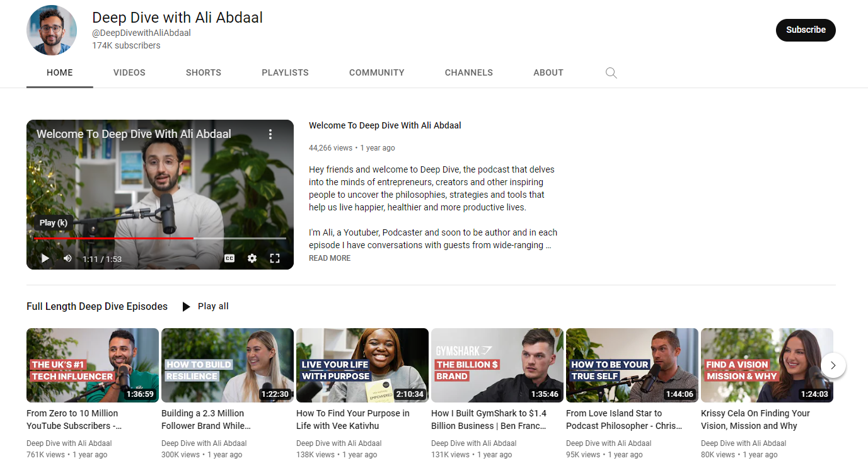
Task: Open the Ali Abdaal channel avatar
Action: click(52, 30)
